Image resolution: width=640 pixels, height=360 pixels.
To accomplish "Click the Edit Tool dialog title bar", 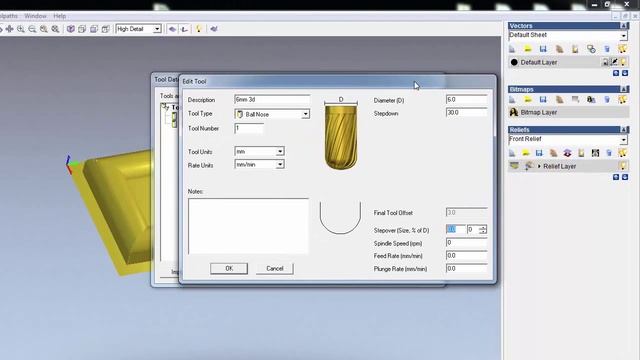I will pos(337,81).
